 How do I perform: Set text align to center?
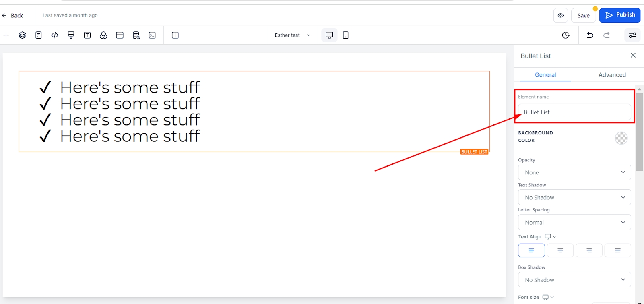(560, 250)
